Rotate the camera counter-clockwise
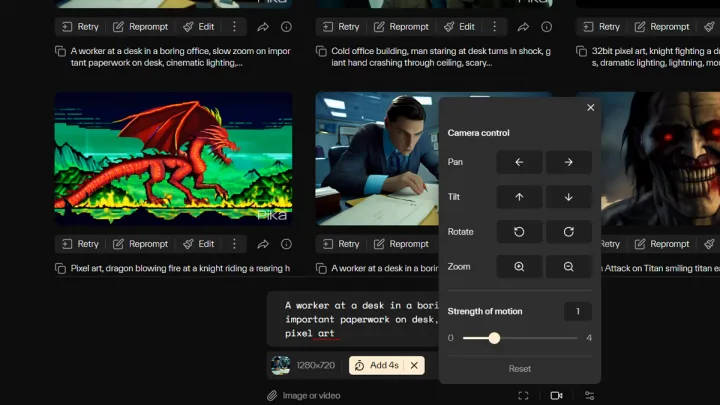 tap(519, 232)
